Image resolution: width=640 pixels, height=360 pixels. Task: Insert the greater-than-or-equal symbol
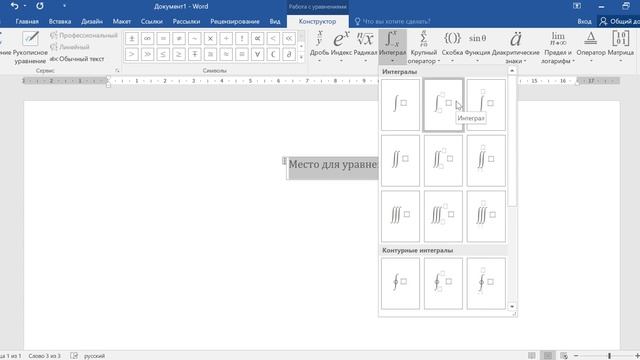[x=179, y=54]
